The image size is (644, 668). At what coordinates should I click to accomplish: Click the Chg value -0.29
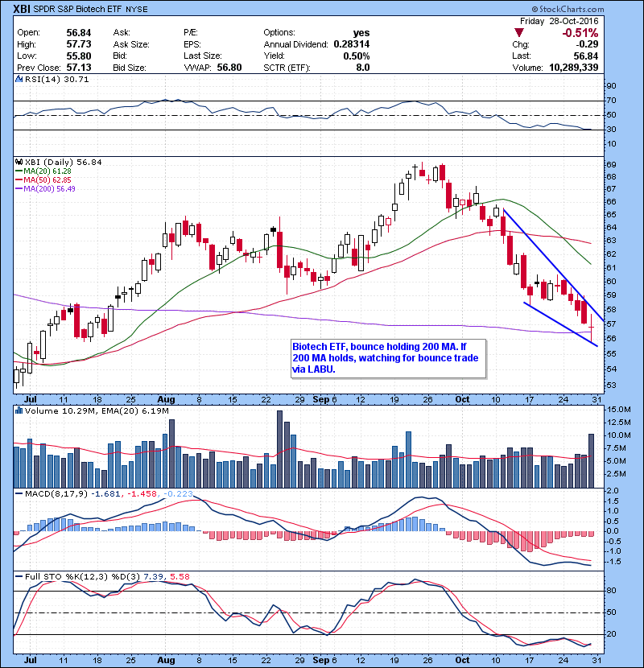[x=587, y=44]
